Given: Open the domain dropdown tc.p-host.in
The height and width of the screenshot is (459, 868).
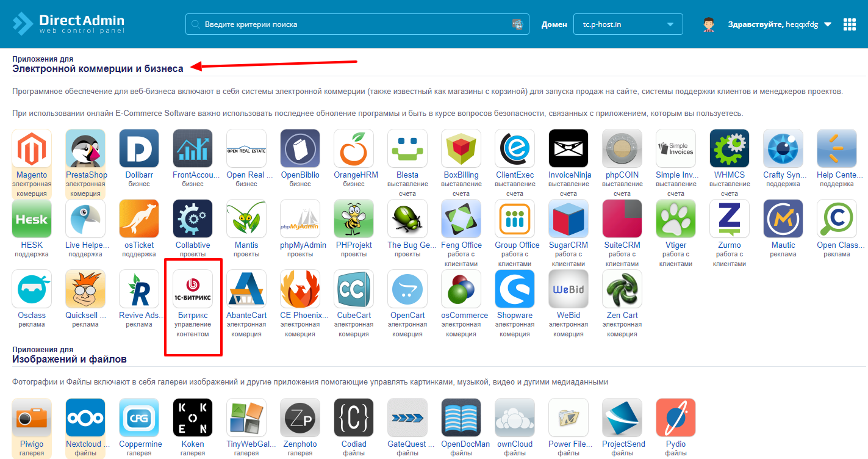Looking at the screenshot, I should pyautogui.click(x=628, y=24).
